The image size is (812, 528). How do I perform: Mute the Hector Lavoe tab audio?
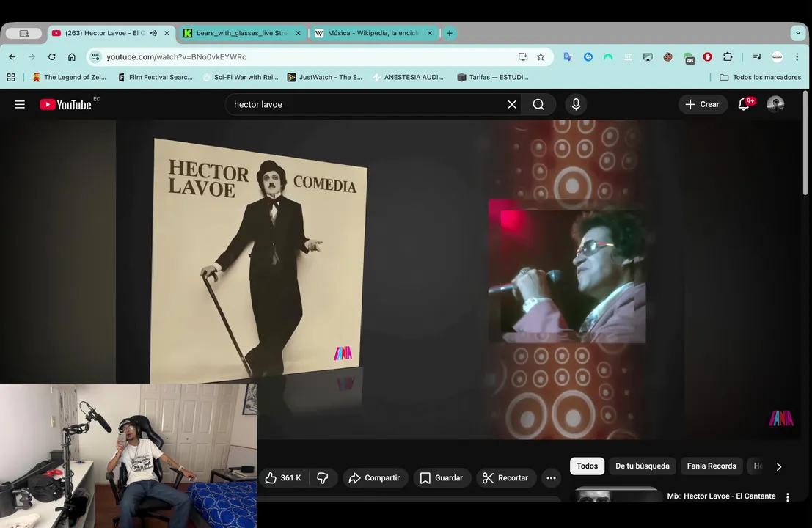click(154, 33)
